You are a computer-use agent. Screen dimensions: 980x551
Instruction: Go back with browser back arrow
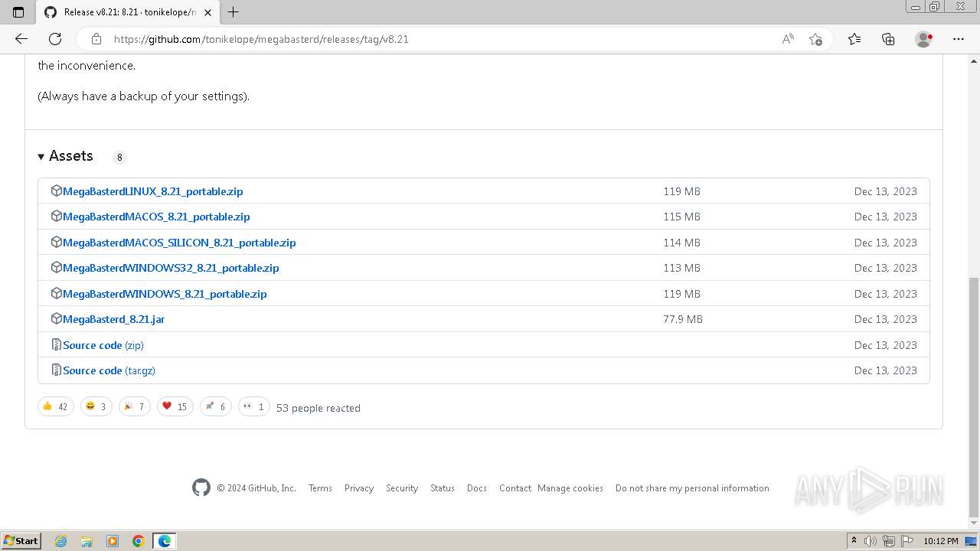coord(21,39)
